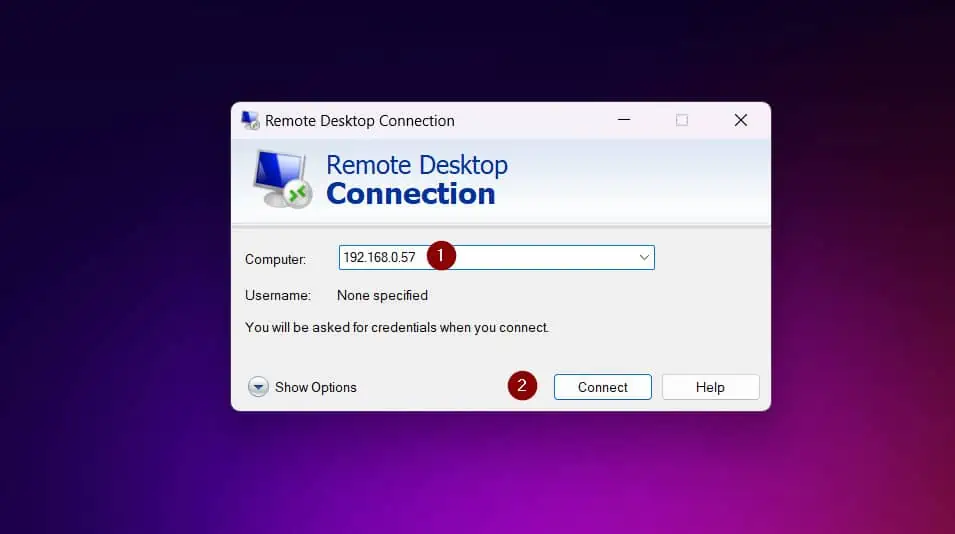Click the disabled maximize window button
Image resolution: width=955 pixels, height=534 pixels.
point(682,120)
